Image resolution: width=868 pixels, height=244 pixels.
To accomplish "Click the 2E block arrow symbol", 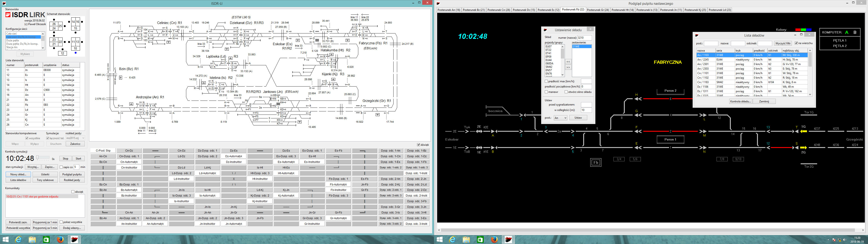I will 479,131.
